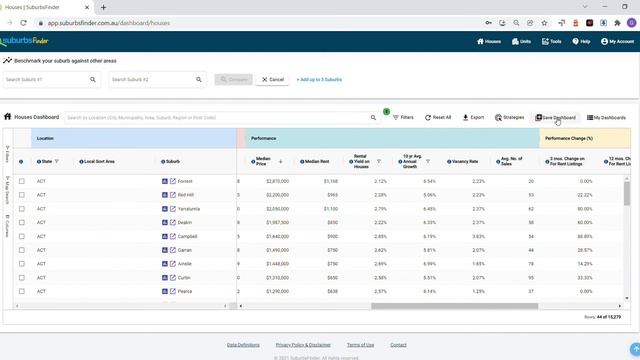Image resolution: width=640 pixels, height=360 pixels.
Task: Open Campbell external link icon
Action: click(173, 236)
